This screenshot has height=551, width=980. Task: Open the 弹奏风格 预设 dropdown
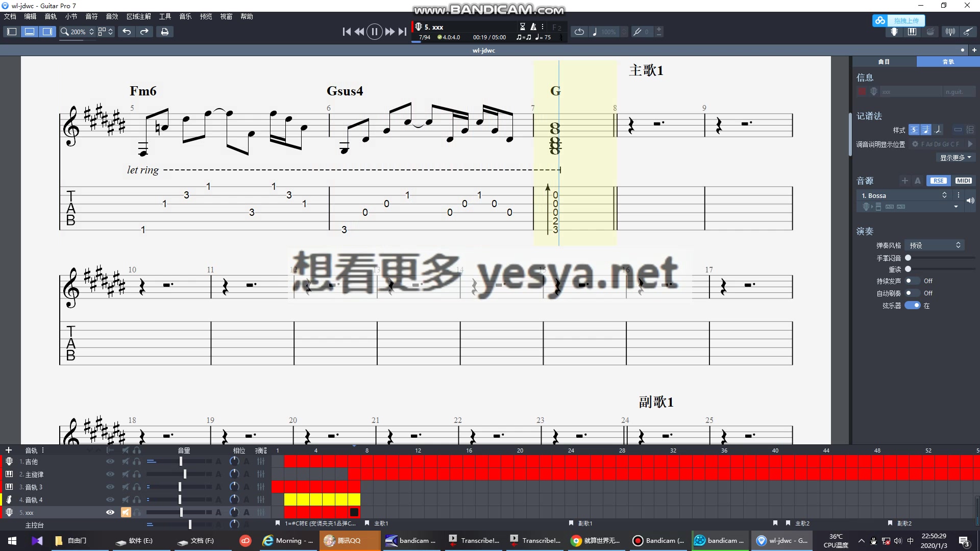click(935, 245)
